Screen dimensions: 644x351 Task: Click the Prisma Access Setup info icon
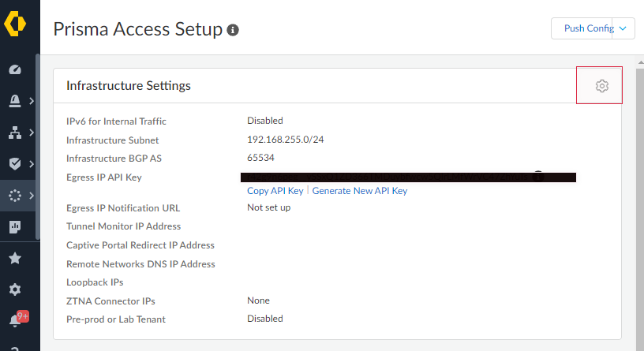click(233, 30)
